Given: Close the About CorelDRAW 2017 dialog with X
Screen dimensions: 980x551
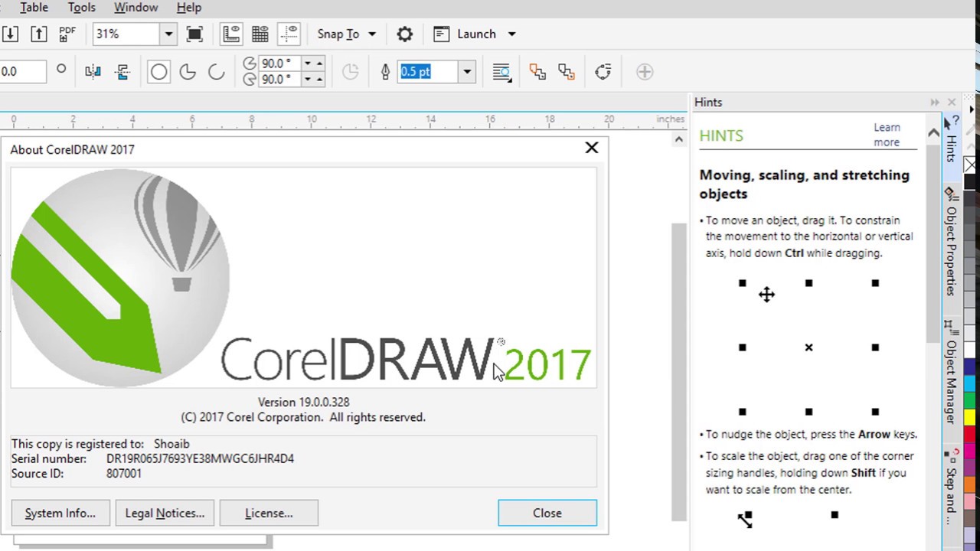Looking at the screenshot, I should point(592,148).
